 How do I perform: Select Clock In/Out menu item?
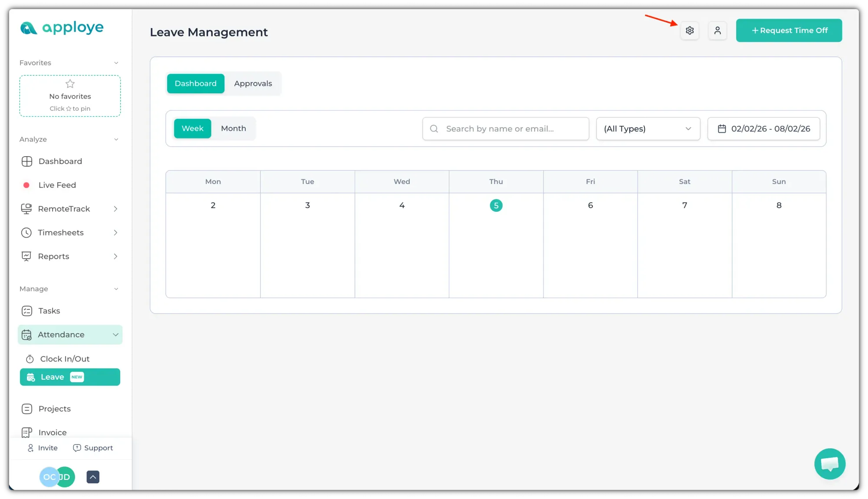click(x=65, y=359)
